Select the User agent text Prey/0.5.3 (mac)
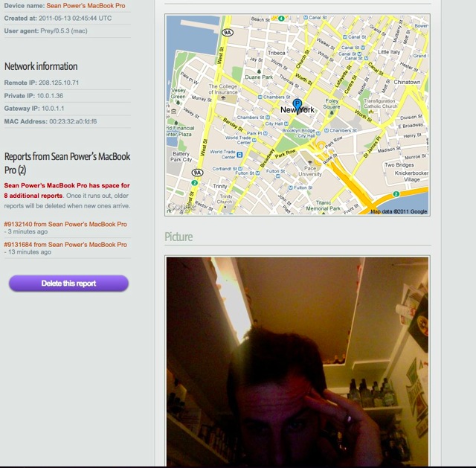 (x=64, y=31)
